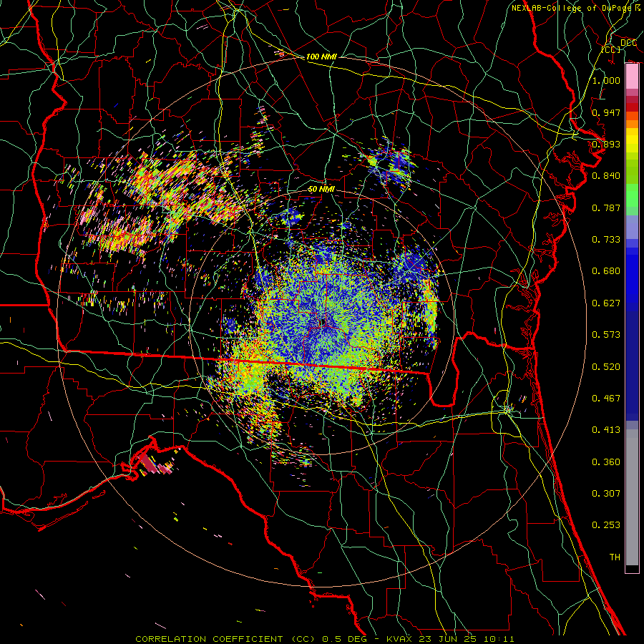
Task: Click the (CC) label above the color scale
Action: (x=611, y=49)
